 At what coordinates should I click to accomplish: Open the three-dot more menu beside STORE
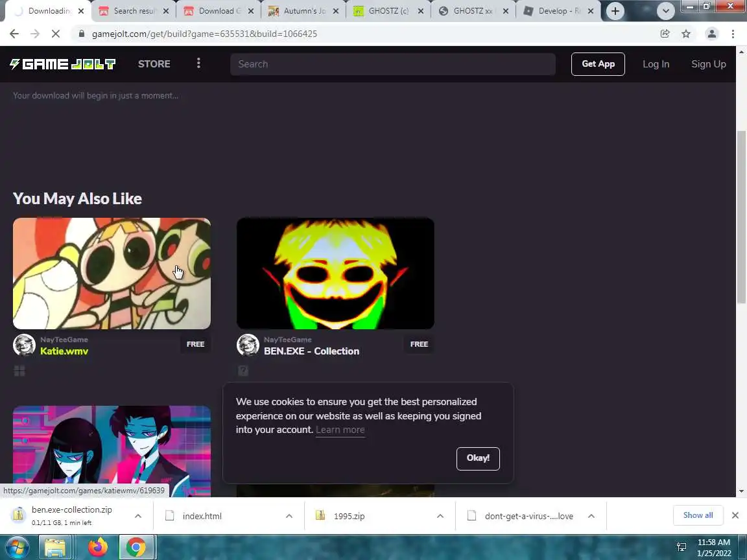[x=198, y=64]
